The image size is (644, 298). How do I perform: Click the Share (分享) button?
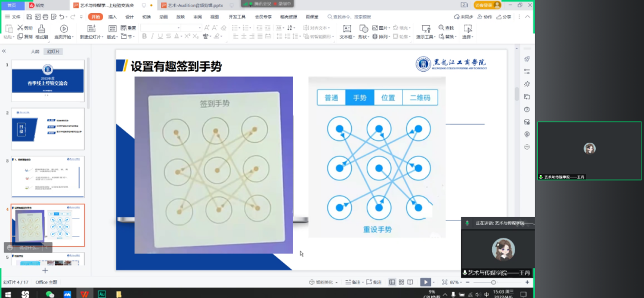click(504, 17)
